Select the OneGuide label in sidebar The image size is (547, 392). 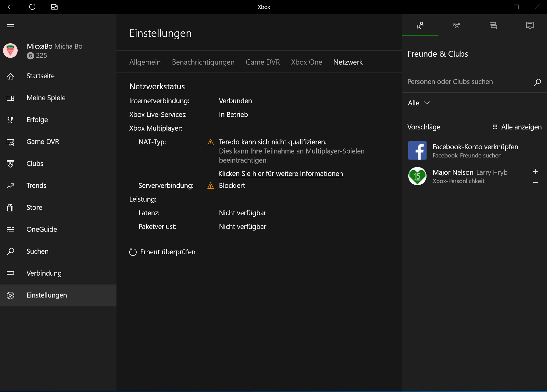(42, 229)
